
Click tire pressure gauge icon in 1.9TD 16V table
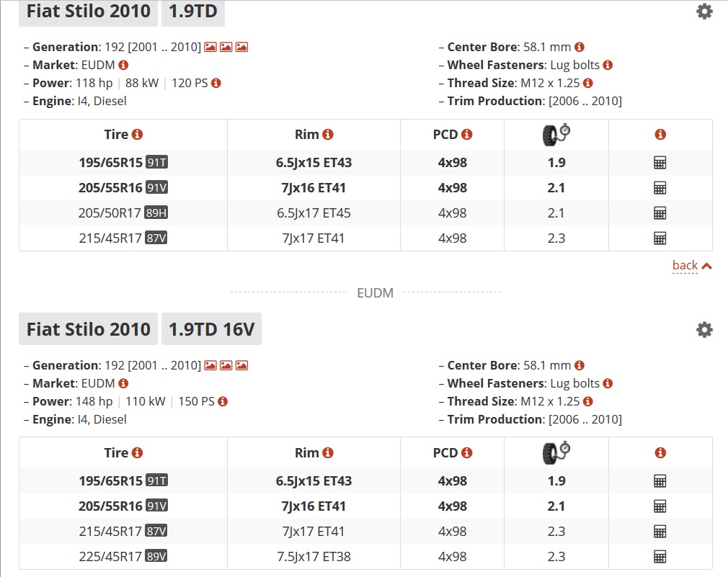point(555,452)
